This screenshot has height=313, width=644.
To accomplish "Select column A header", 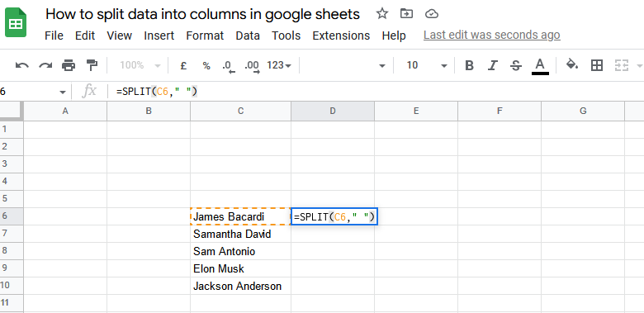I will pos(65,111).
